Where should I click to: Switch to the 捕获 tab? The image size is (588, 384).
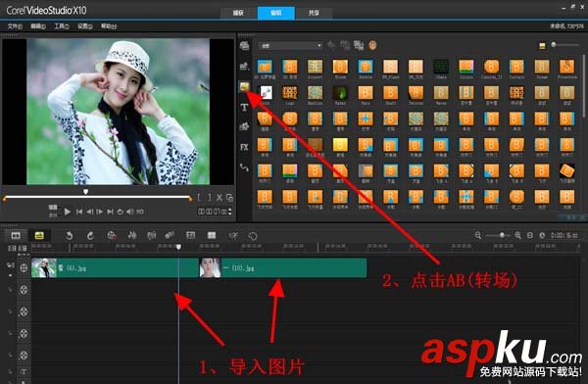point(238,13)
